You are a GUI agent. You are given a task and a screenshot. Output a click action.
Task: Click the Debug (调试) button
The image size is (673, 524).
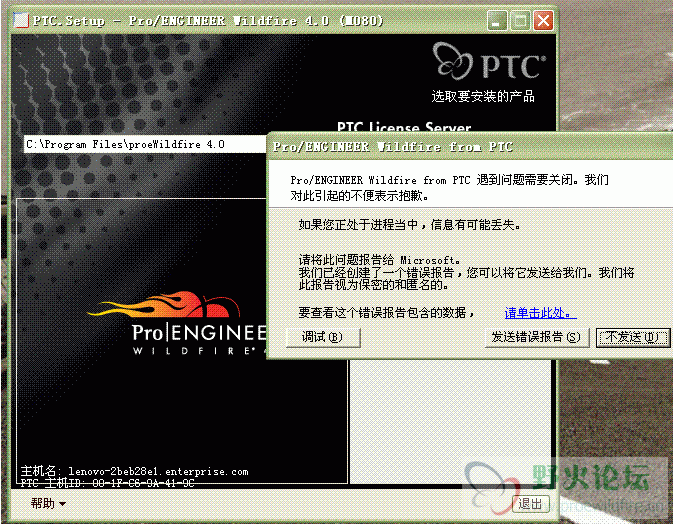(323, 337)
